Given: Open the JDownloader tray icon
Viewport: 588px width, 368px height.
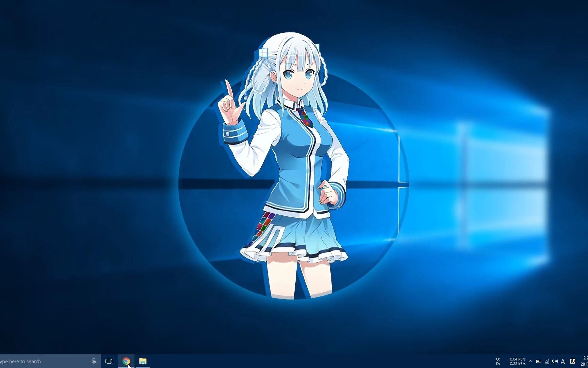Looking at the screenshot, I should pos(573,362).
